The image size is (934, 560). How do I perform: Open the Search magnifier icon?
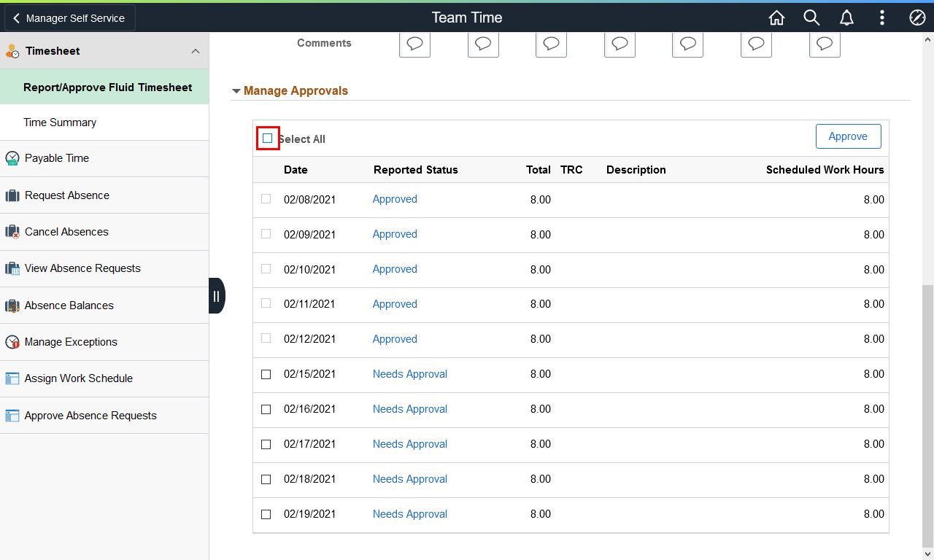tap(811, 17)
